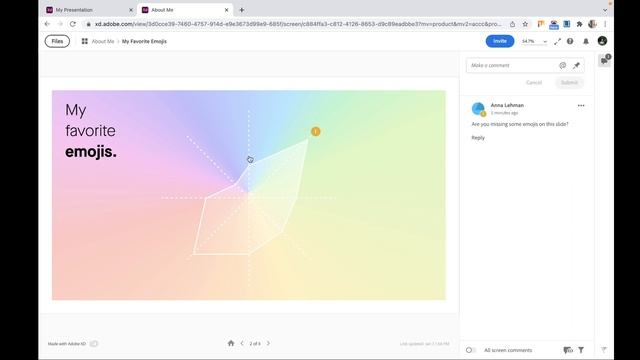Click the '2 of 4' page indicator

point(255,344)
